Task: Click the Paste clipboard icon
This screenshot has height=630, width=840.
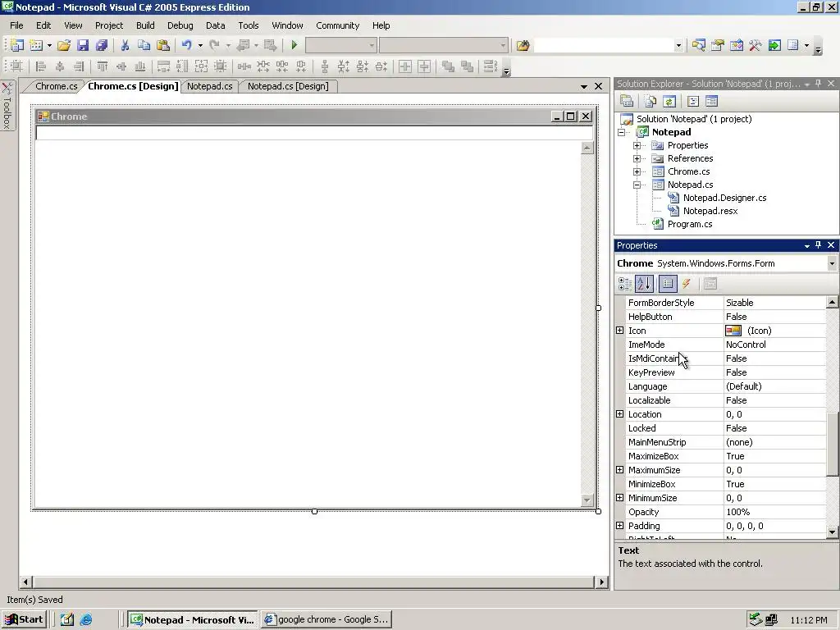Action: (x=163, y=46)
